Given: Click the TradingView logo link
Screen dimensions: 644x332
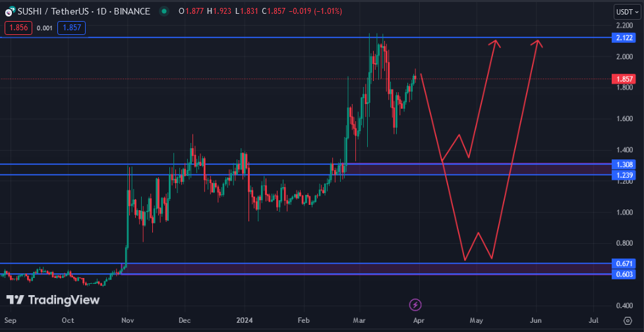Looking at the screenshot, I should [x=53, y=300].
